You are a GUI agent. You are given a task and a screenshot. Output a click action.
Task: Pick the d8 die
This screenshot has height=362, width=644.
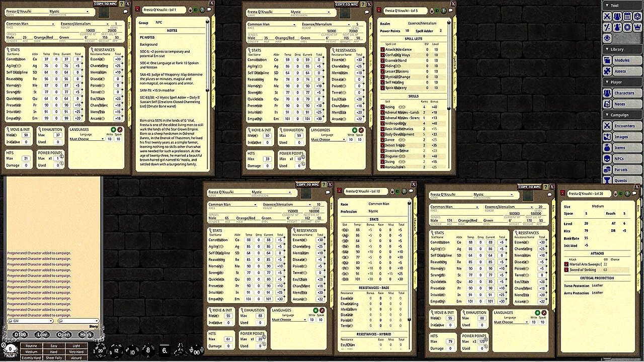coord(148,349)
